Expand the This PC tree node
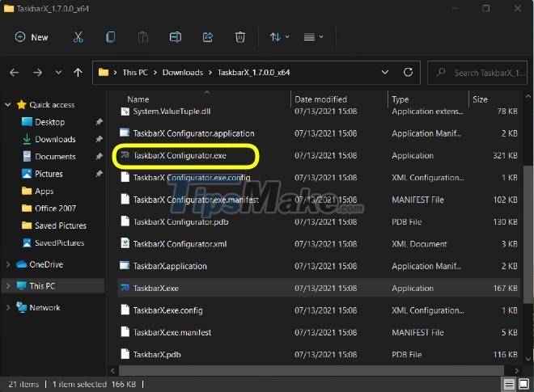This screenshot has width=534, height=392. point(8,286)
